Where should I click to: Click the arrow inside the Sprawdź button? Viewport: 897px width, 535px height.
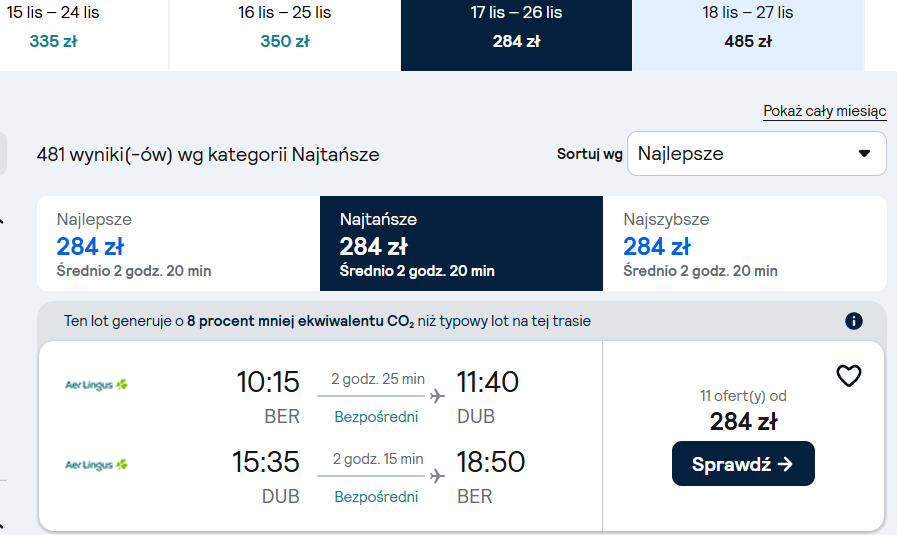pyautogui.click(x=785, y=464)
